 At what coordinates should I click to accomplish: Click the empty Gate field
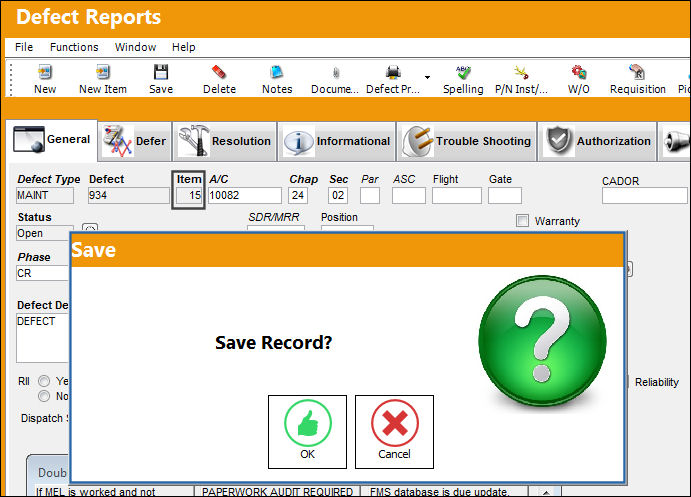tap(505, 195)
